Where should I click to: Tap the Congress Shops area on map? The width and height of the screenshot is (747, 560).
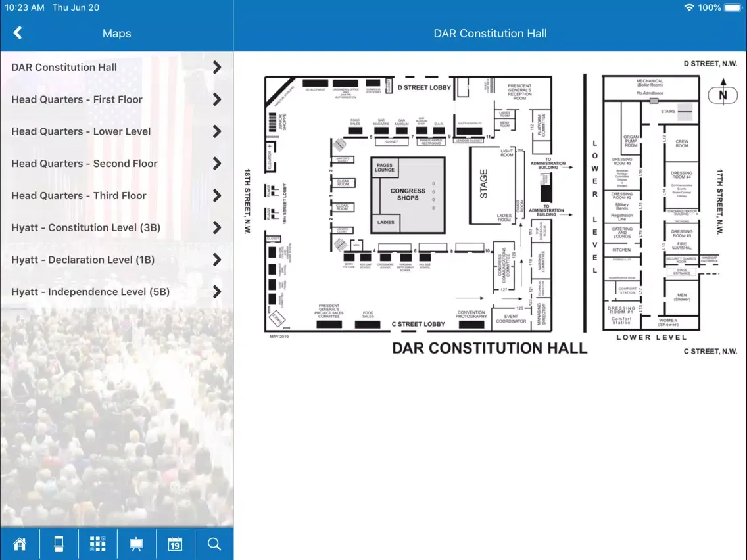(408, 194)
